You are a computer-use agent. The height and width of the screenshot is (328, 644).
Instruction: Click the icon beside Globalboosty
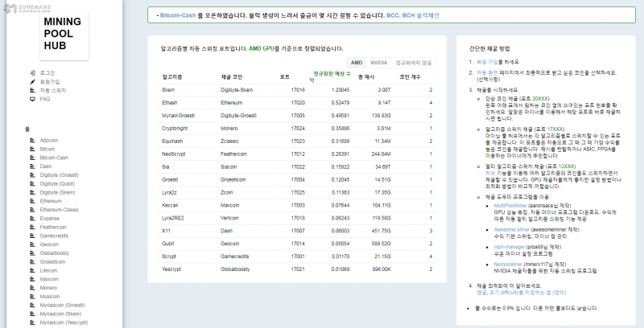33,253
